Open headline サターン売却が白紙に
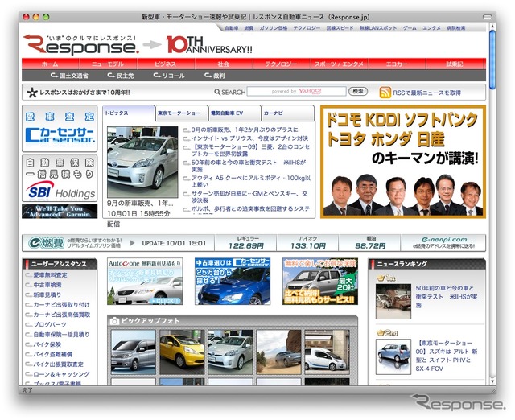Image resolution: width=515 pixels, height=420 pixels. (249, 196)
